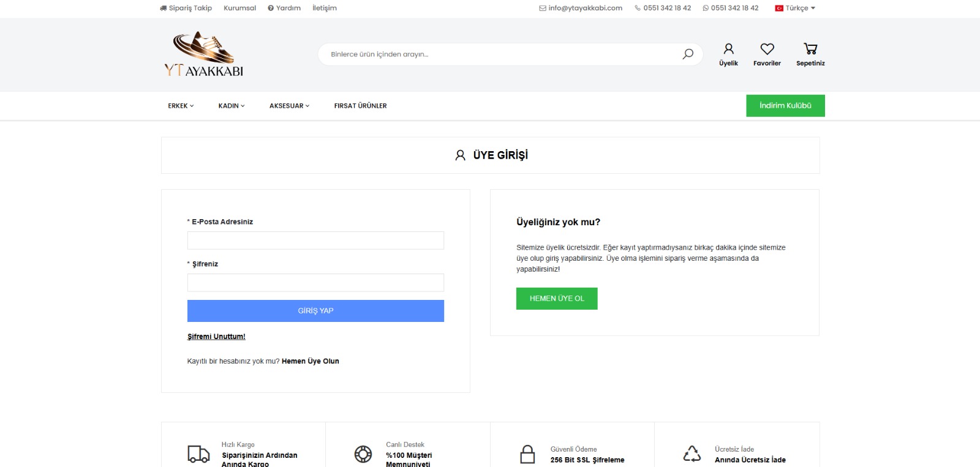Open the Kurumsal menu item
Screen dimensions: 980x467
[239, 8]
